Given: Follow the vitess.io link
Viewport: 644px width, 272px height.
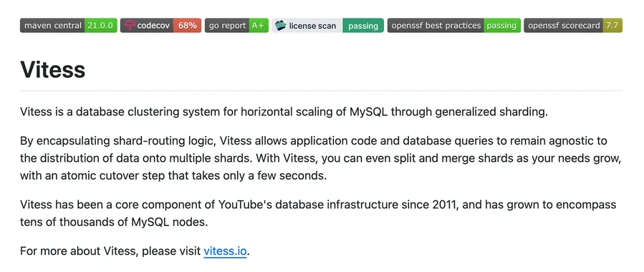Looking at the screenshot, I should tap(225, 251).
